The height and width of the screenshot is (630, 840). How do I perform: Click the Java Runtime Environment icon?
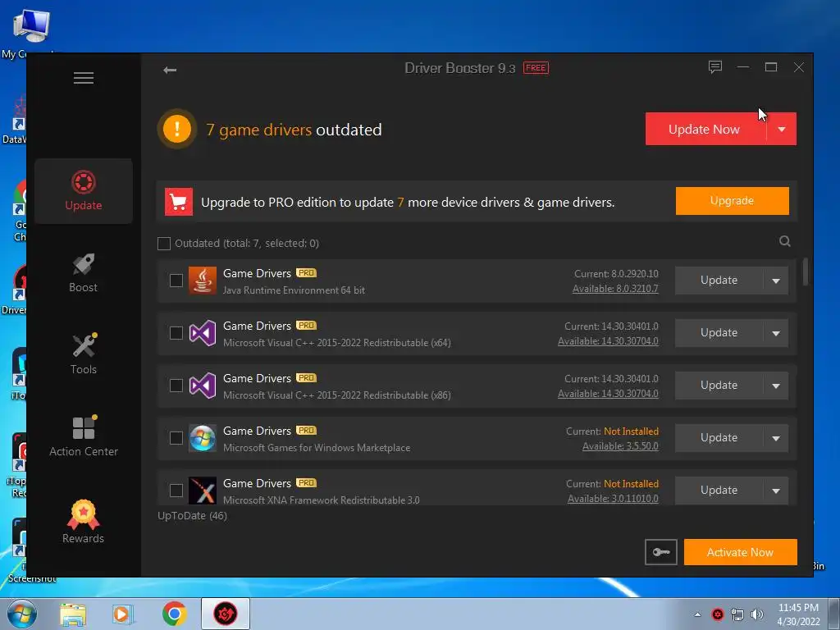click(x=203, y=281)
